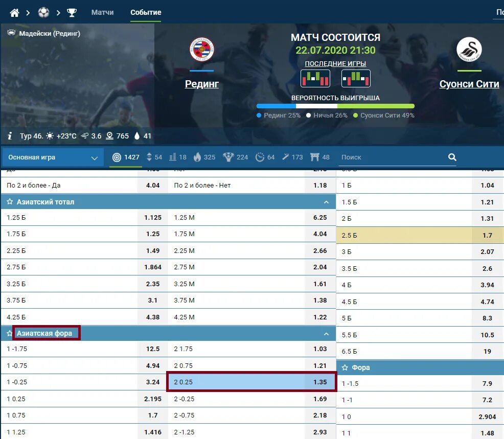Select 3.25 Б odds 2.35
The width and height of the screenshot is (504, 439).
click(84, 284)
